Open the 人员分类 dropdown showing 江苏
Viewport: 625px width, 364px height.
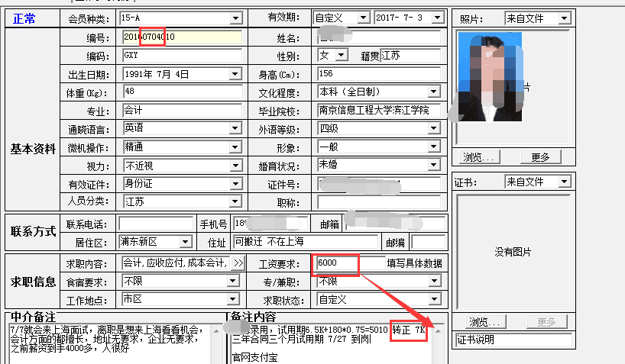(235, 201)
